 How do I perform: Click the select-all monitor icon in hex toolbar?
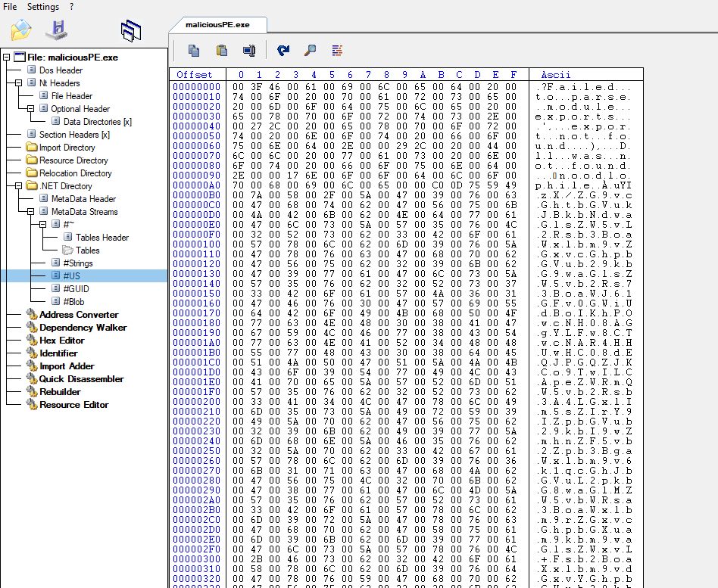248,51
